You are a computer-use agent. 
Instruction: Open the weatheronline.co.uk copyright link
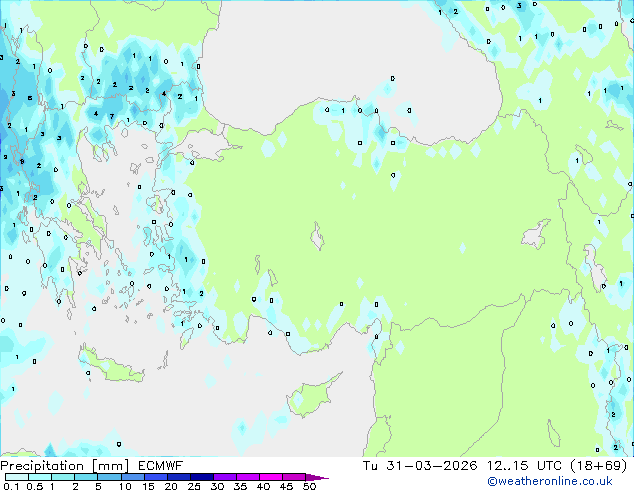point(550,481)
